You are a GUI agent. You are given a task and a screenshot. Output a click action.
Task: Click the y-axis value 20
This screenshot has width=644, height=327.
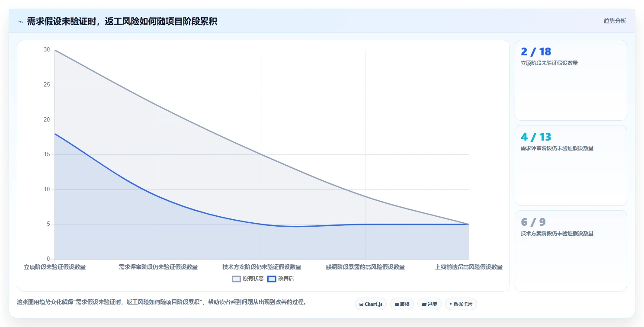click(47, 120)
